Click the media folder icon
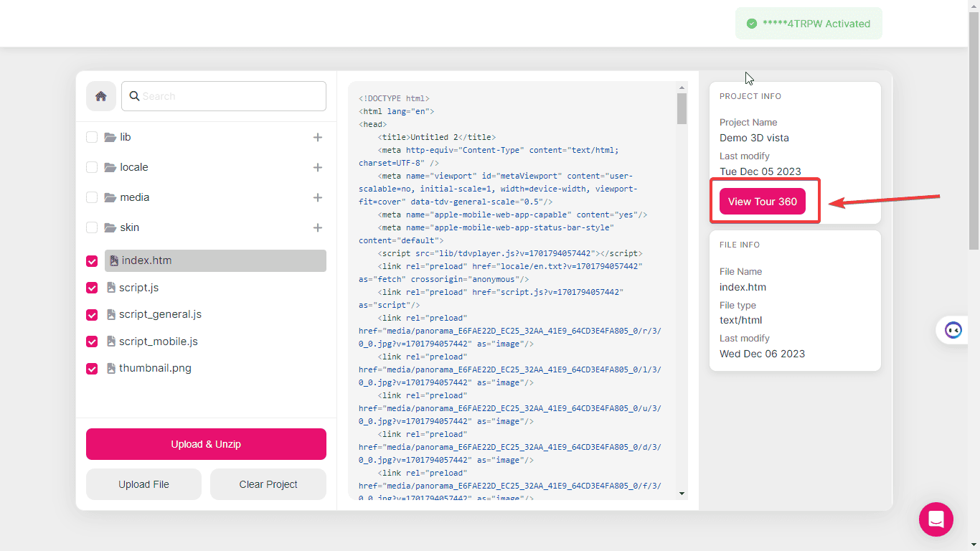Screen dimensions: 980x551 click(110, 197)
